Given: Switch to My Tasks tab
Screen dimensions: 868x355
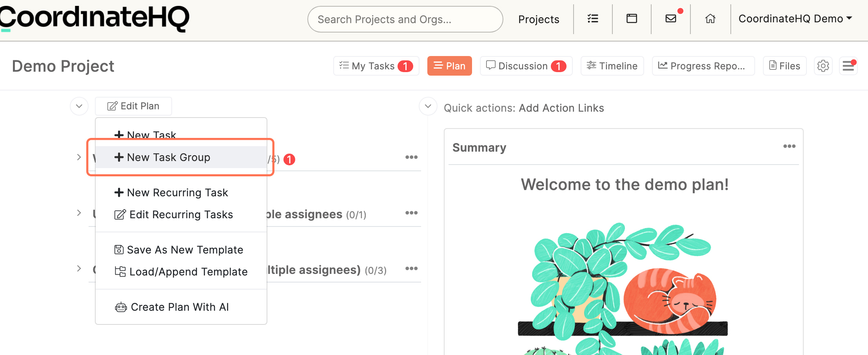Looking at the screenshot, I should pos(376,66).
